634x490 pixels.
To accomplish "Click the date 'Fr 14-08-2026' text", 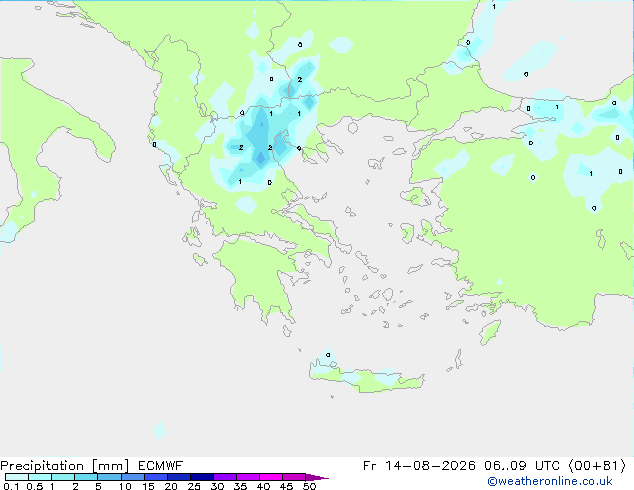I will pos(419,466).
